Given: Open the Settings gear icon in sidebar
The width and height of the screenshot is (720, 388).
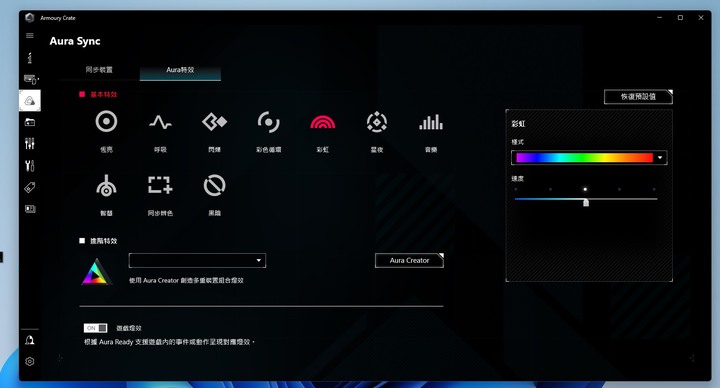Looking at the screenshot, I should (30, 361).
